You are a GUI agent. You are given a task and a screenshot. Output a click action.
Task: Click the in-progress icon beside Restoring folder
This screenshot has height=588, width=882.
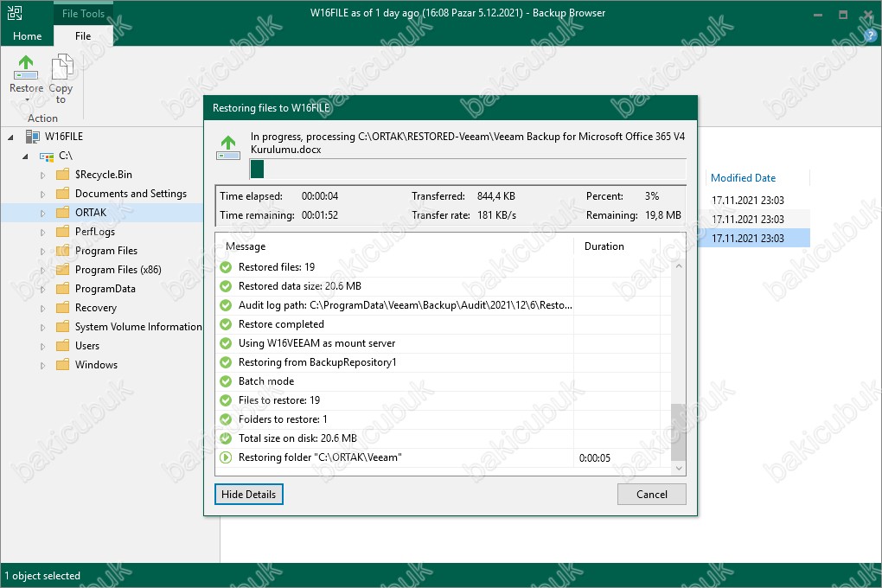point(226,457)
